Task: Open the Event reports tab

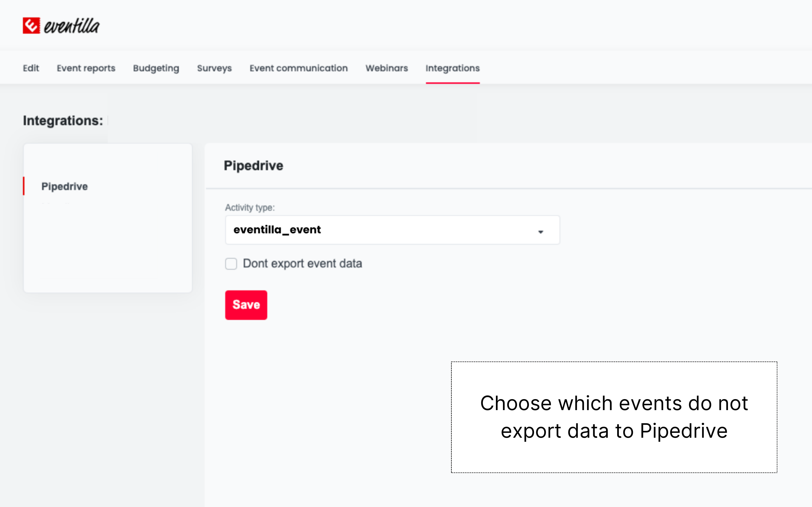Action: click(x=86, y=68)
